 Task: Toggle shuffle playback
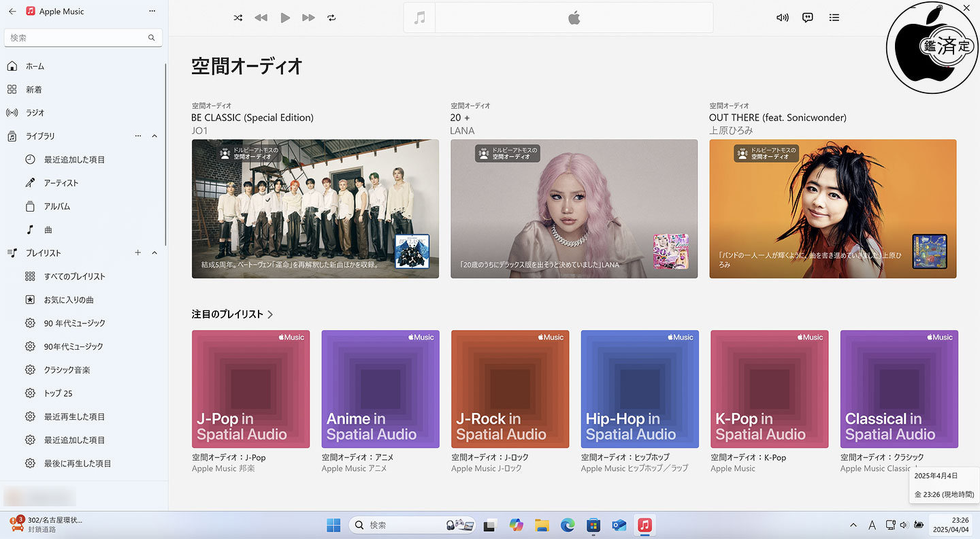[238, 18]
